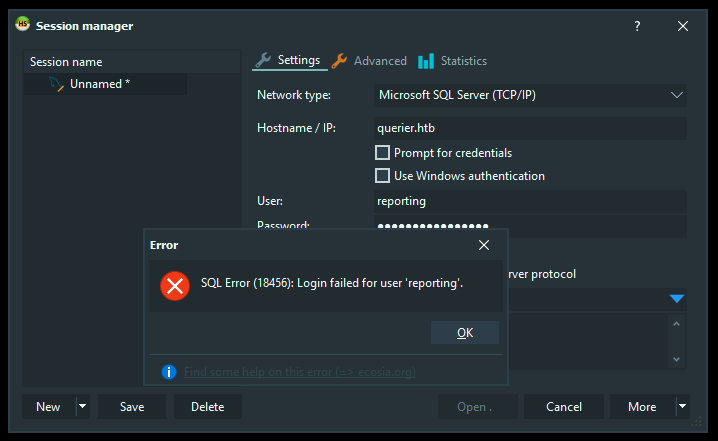Screen dimensions: 718x441
Task: Expand the arrow next to New button
Action: coord(82,407)
